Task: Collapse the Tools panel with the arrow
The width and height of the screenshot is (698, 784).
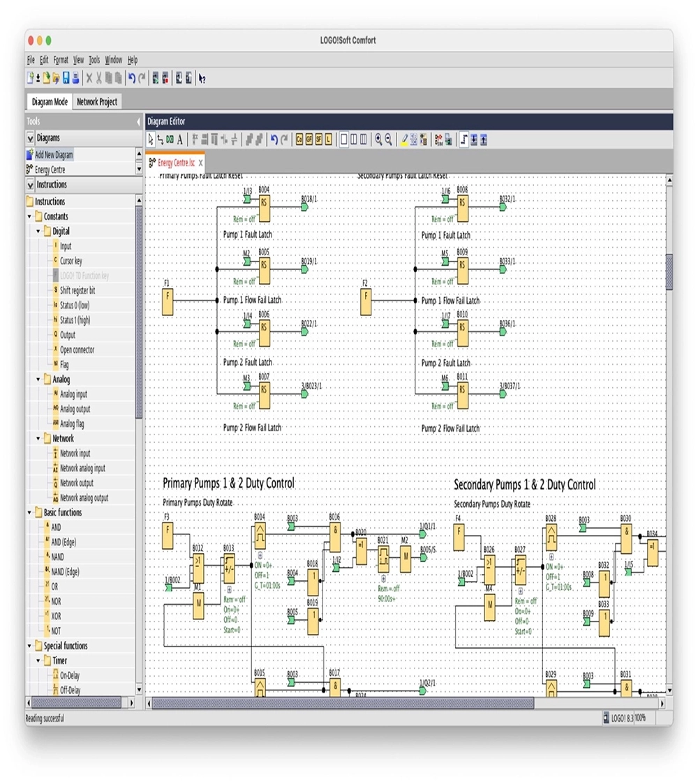Action: click(139, 121)
